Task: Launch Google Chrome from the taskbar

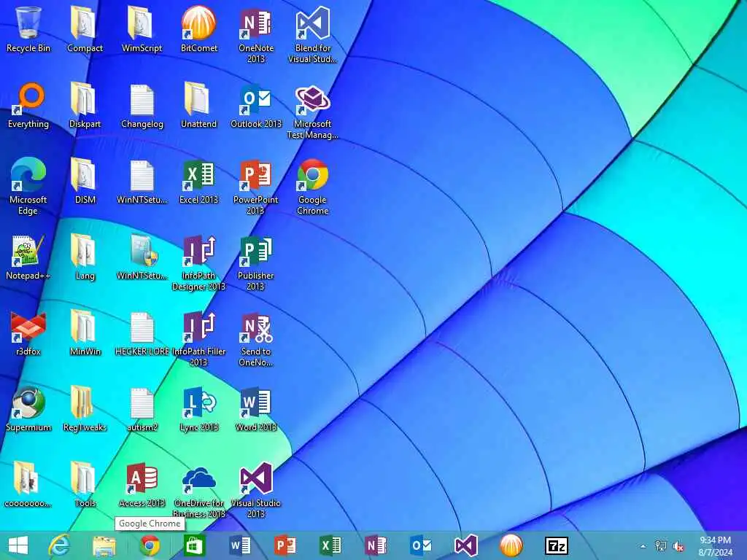Action: click(x=150, y=545)
